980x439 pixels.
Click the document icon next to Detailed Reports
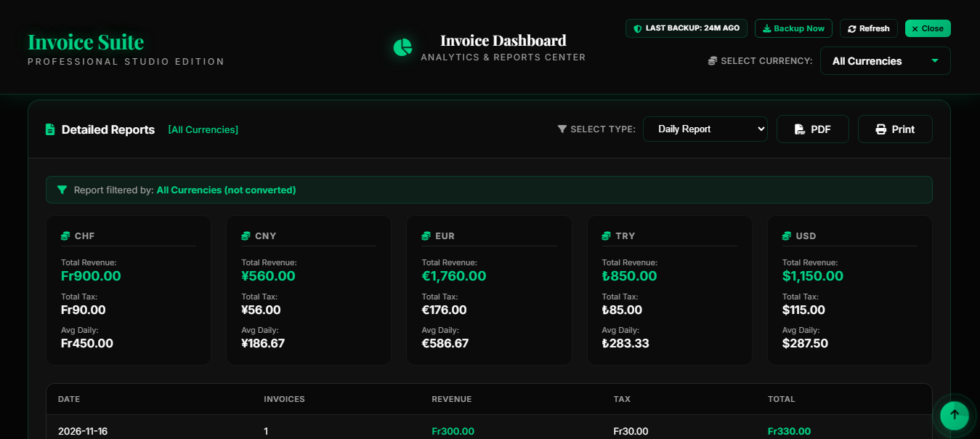(50, 129)
